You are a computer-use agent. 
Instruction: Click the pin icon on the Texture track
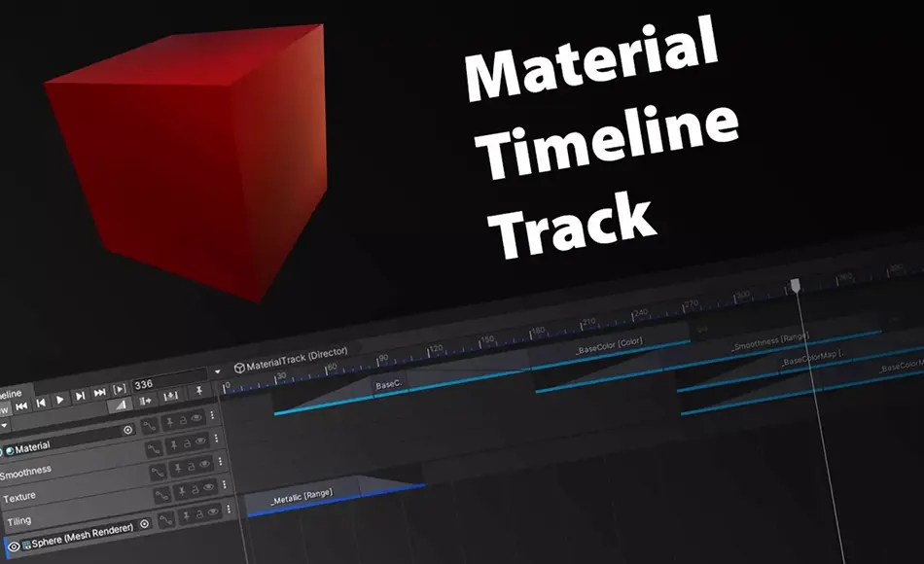click(178, 469)
